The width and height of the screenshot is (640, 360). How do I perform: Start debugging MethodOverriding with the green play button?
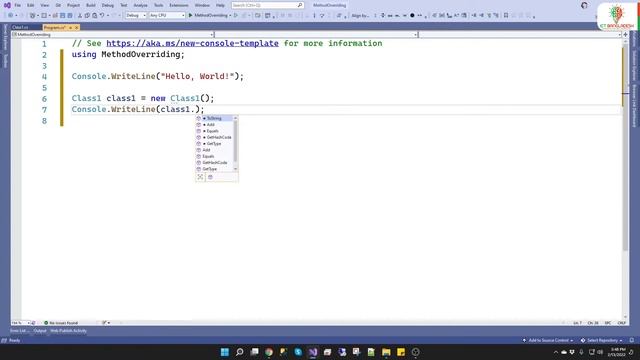209,15
